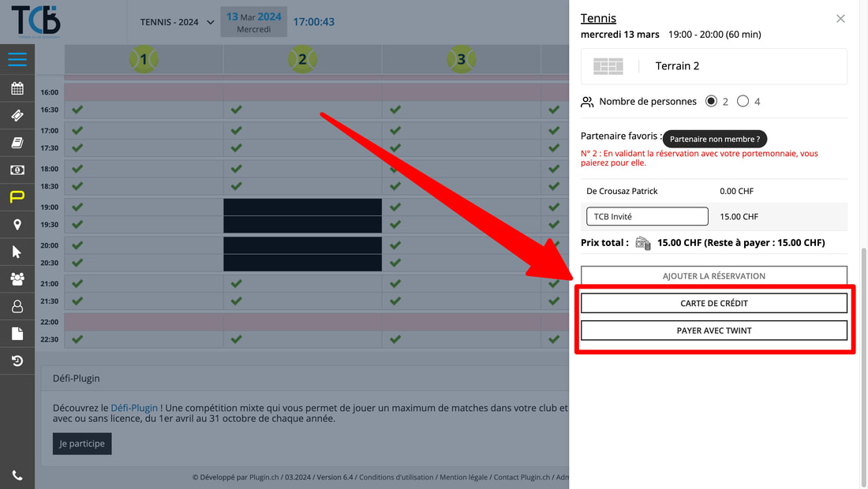Image resolution: width=868 pixels, height=489 pixels.
Task: Click the ticket icon in the sidebar
Action: 17,115
